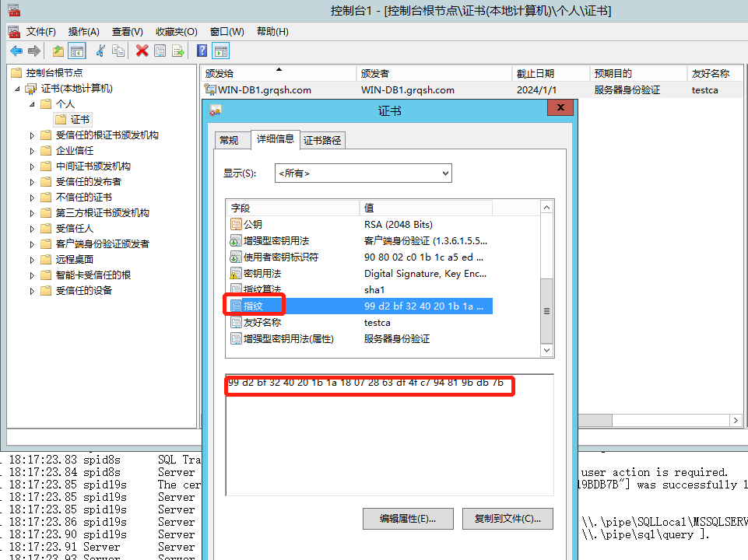Select the 指纹 field row
The width and height of the screenshot is (748, 560).
pyautogui.click(x=360, y=306)
